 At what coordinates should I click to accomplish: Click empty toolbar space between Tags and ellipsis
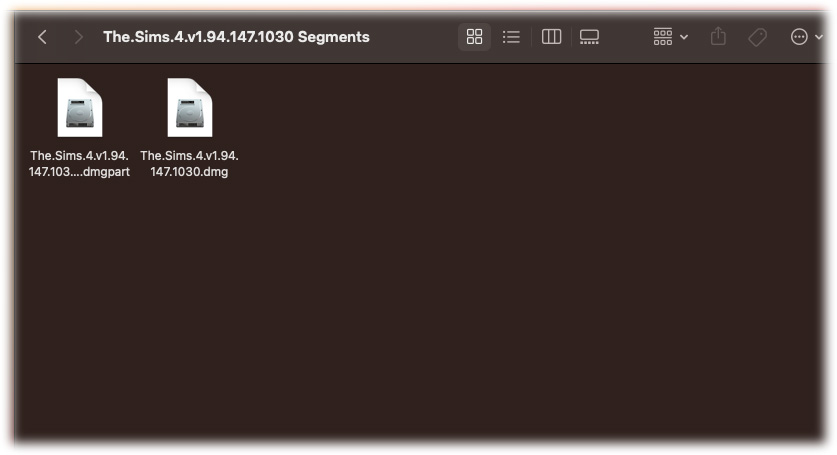point(778,37)
